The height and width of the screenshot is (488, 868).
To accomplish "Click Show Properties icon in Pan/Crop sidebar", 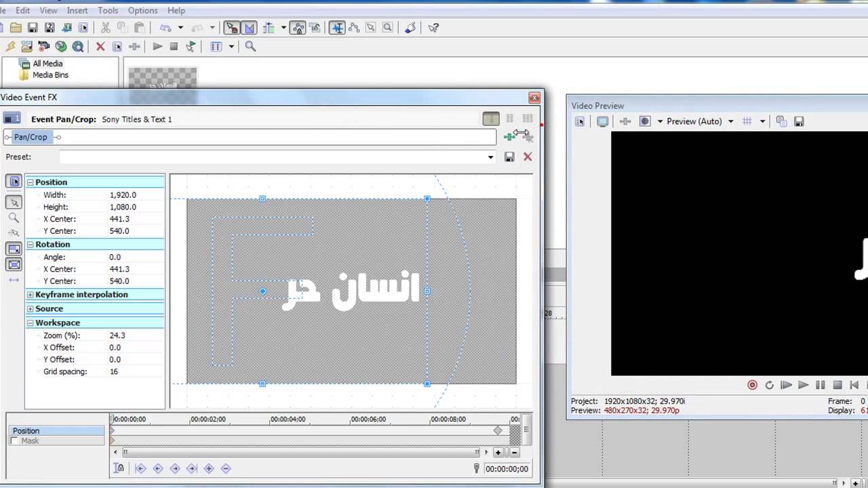I will (x=14, y=182).
